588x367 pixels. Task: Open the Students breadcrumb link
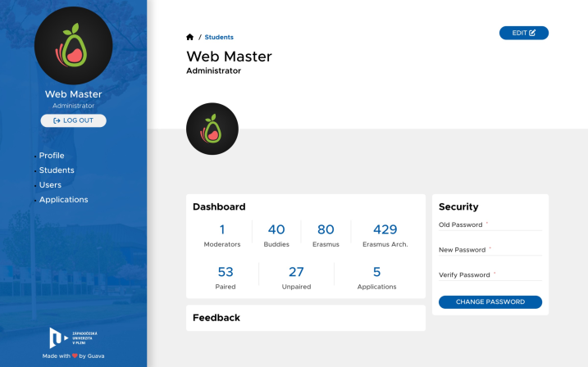[219, 37]
